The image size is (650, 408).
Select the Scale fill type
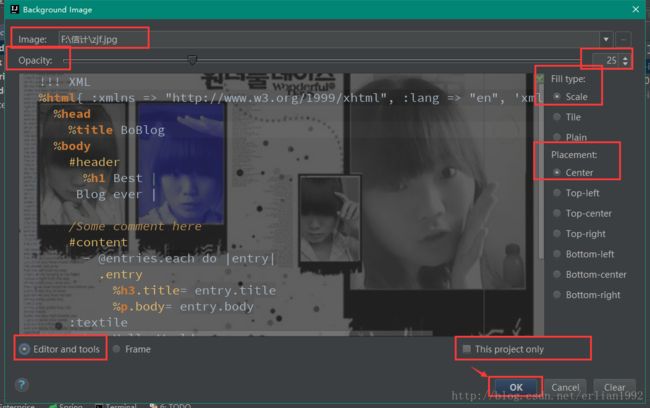tap(571, 97)
